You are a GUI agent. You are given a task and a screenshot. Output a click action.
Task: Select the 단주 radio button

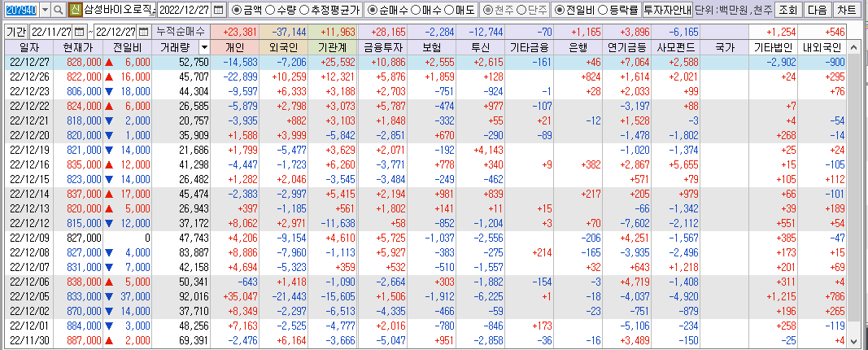tap(521, 10)
